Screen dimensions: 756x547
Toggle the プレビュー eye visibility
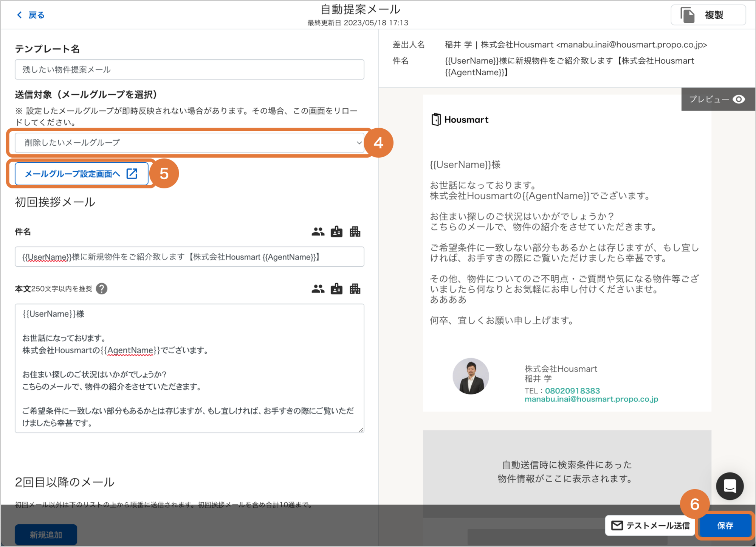(x=739, y=99)
